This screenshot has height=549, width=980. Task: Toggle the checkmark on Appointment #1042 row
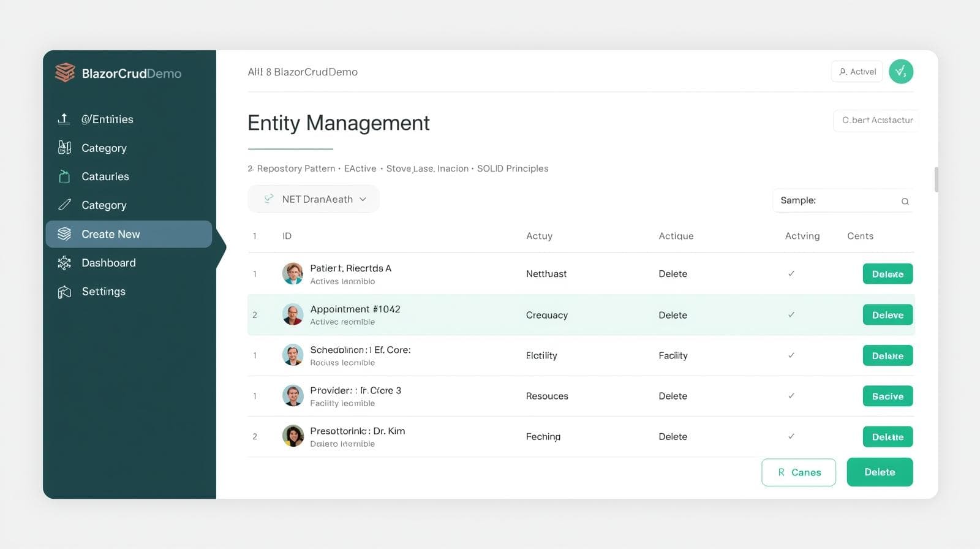(x=791, y=315)
